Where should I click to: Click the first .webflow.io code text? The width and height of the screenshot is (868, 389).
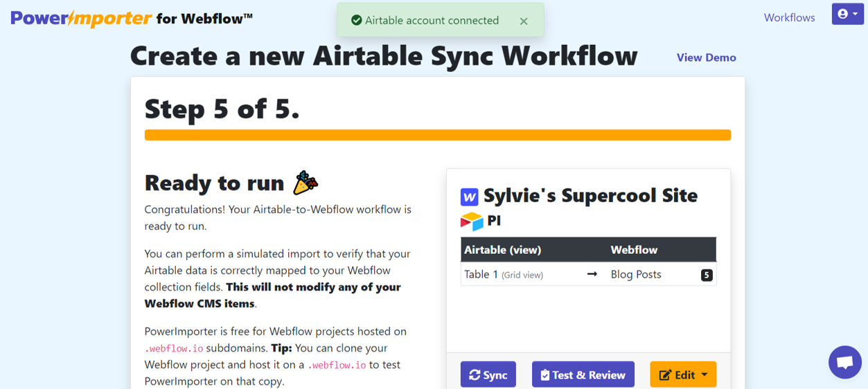pos(174,349)
